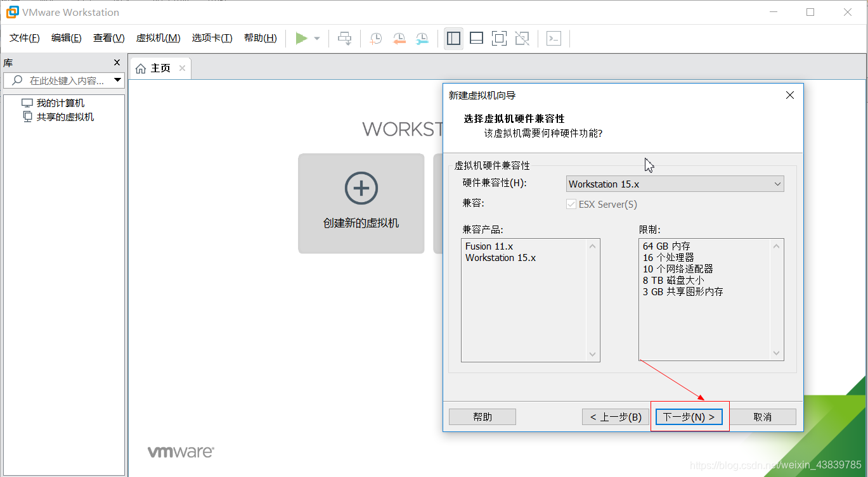Click the VMware Workstation app logo
868x477 pixels.
(x=12, y=12)
